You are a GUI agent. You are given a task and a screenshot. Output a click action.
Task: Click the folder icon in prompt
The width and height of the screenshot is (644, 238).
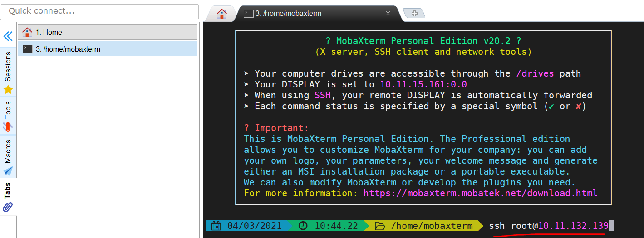click(x=380, y=226)
